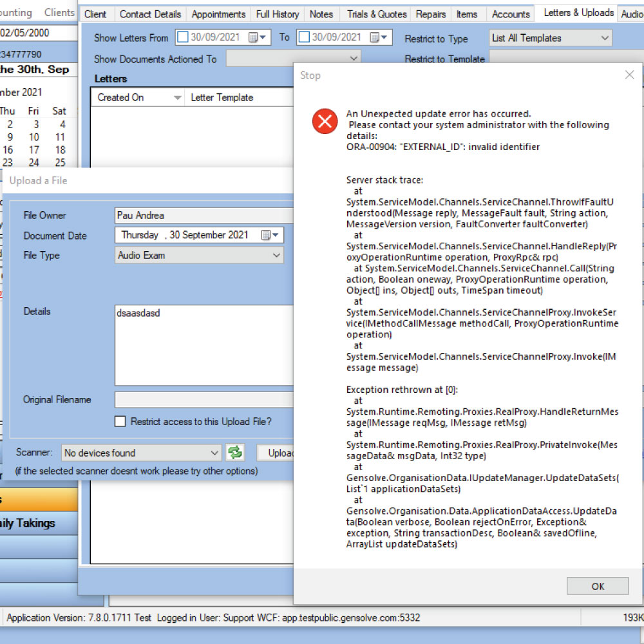Open the Contact Details tab
This screenshot has height=644, width=644.
[150, 14]
